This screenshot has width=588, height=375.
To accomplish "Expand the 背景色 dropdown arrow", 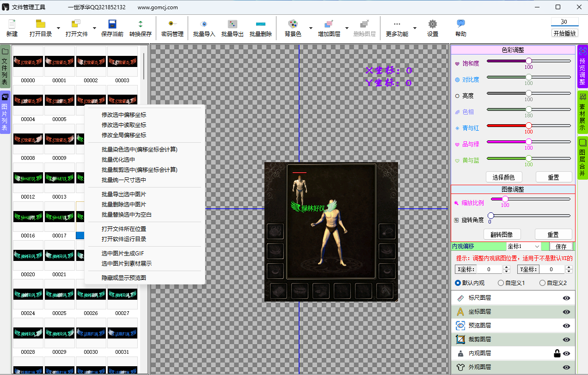I will (311, 28).
